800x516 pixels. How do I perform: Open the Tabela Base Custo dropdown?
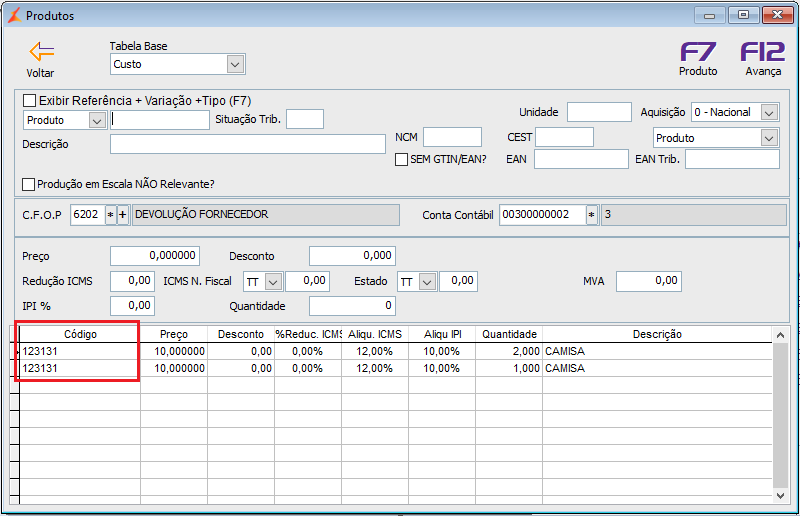pyautogui.click(x=235, y=64)
